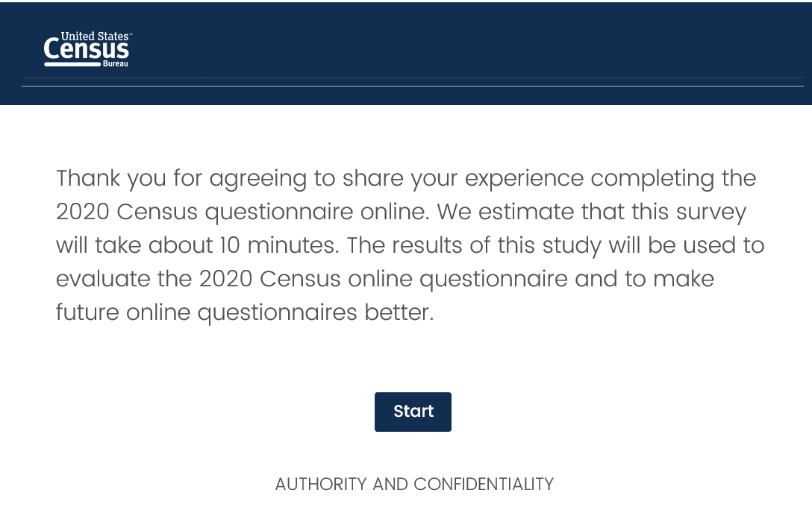
Task: Click the United States Census Bureau logo
Action: [87, 49]
